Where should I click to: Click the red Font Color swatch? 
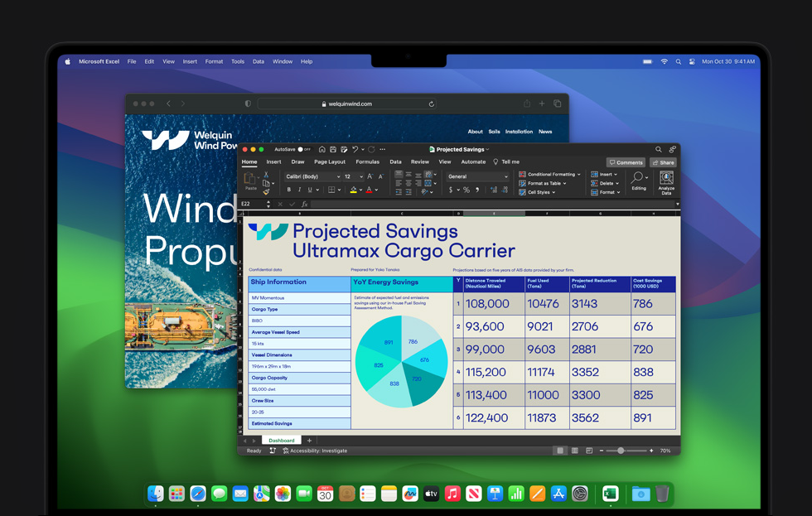point(370,190)
